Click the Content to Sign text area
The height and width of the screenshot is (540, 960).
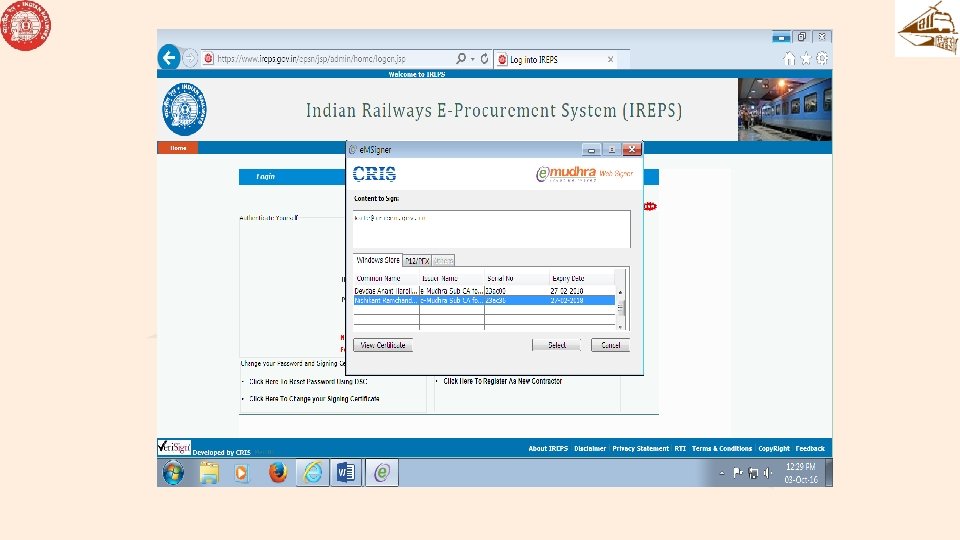tap(492, 229)
